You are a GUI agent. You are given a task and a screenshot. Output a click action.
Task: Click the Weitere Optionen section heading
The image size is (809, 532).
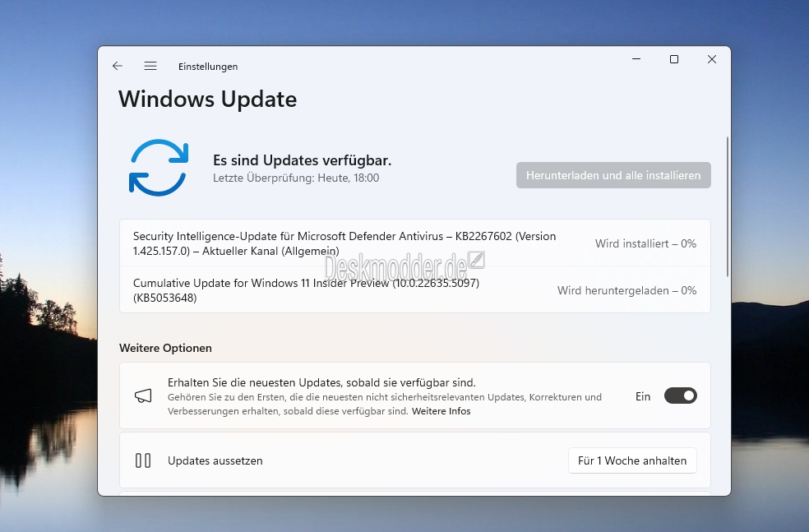coord(165,349)
